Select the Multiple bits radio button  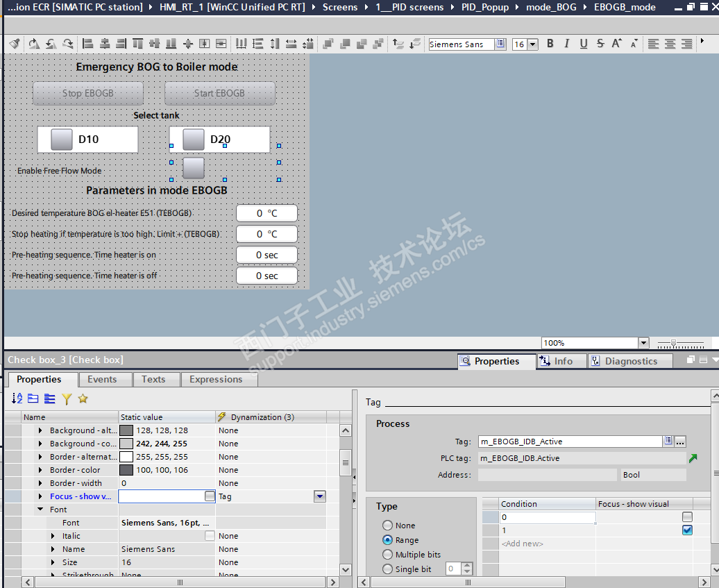[x=387, y=554]
